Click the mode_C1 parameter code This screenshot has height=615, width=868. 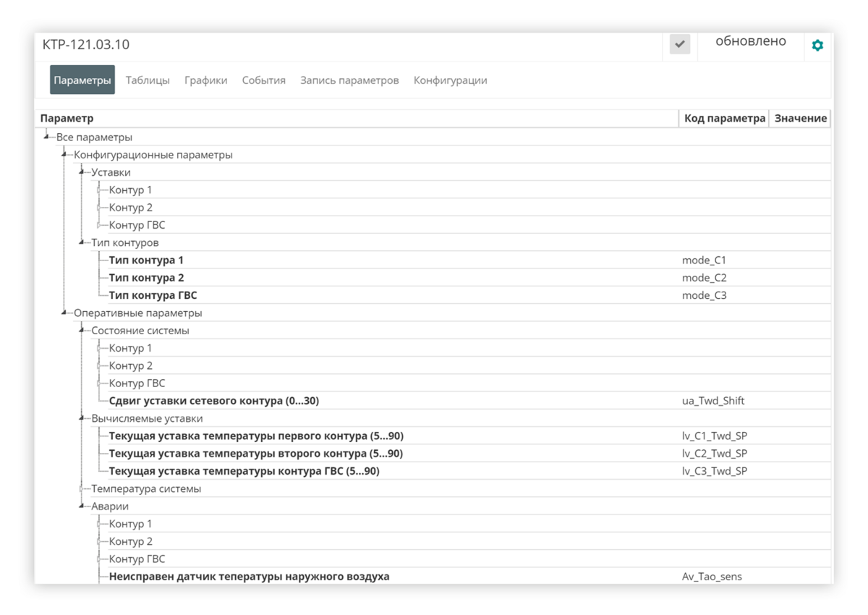click(x=704, y=260)
